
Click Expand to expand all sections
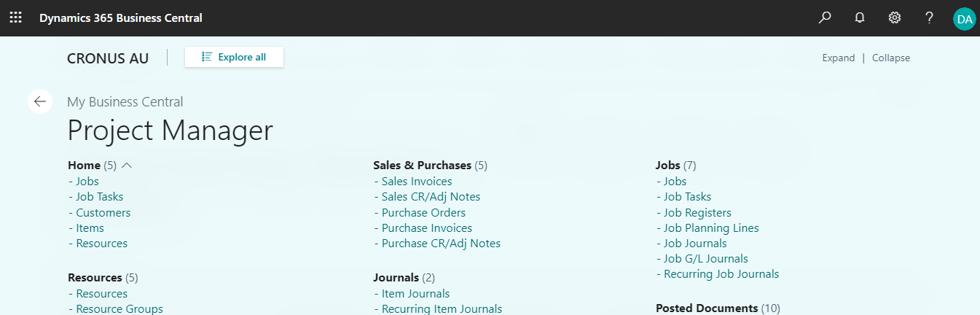tap(838, 58)
